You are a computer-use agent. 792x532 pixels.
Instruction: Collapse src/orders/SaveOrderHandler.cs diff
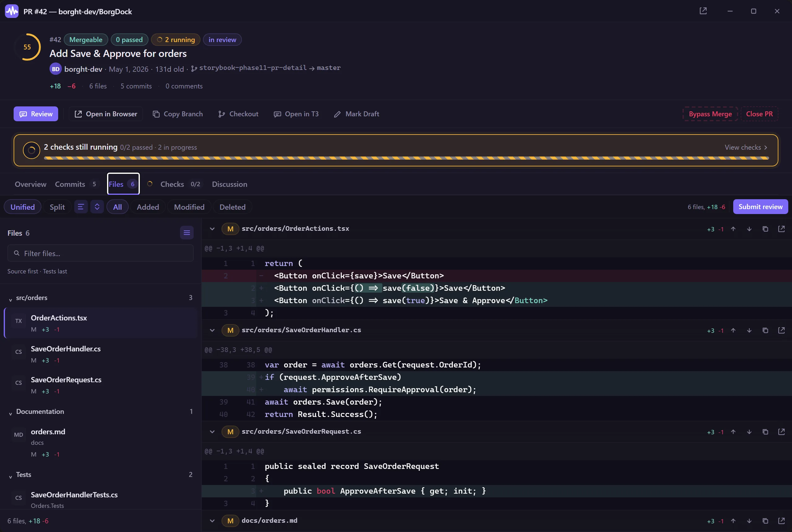click(212, 330)
